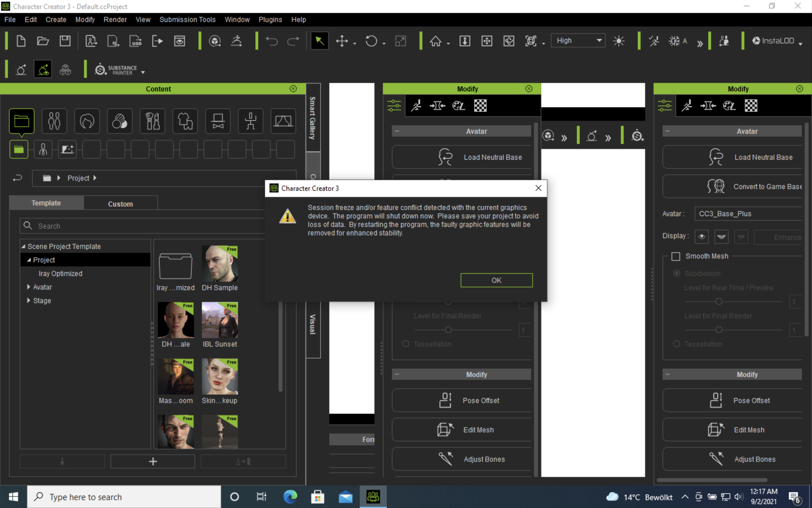Expand the Stage tree item
The image size is (812, 508).
click(x=28, y=300)
